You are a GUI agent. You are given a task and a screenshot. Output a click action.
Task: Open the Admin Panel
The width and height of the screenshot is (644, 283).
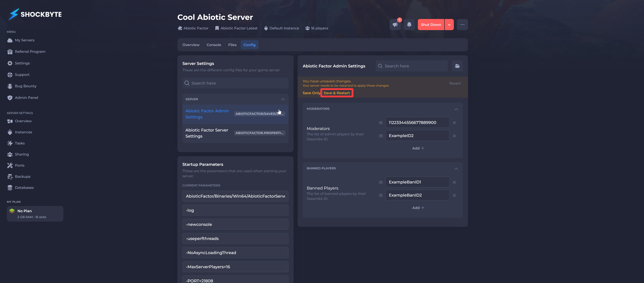(x=23, y=98)
